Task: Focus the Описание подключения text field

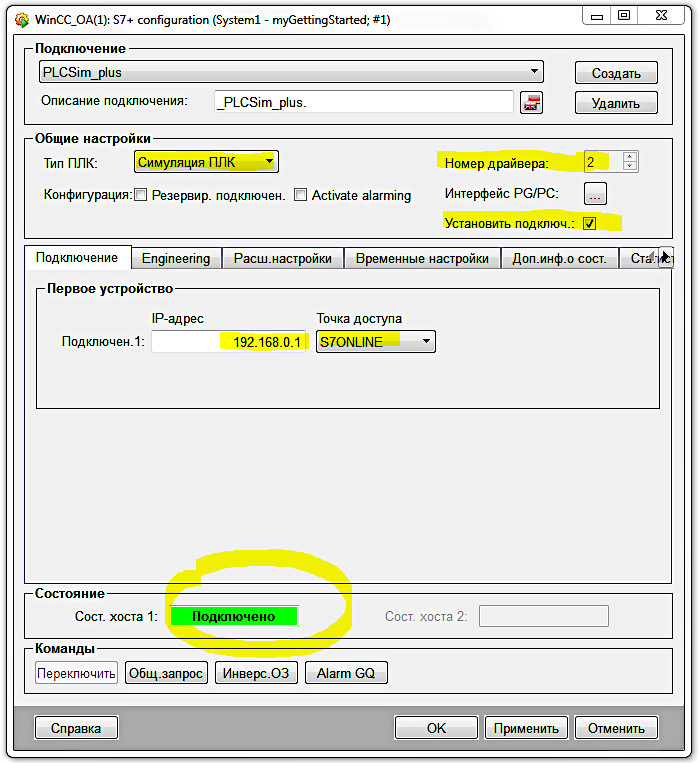Action: pos(364,102)
